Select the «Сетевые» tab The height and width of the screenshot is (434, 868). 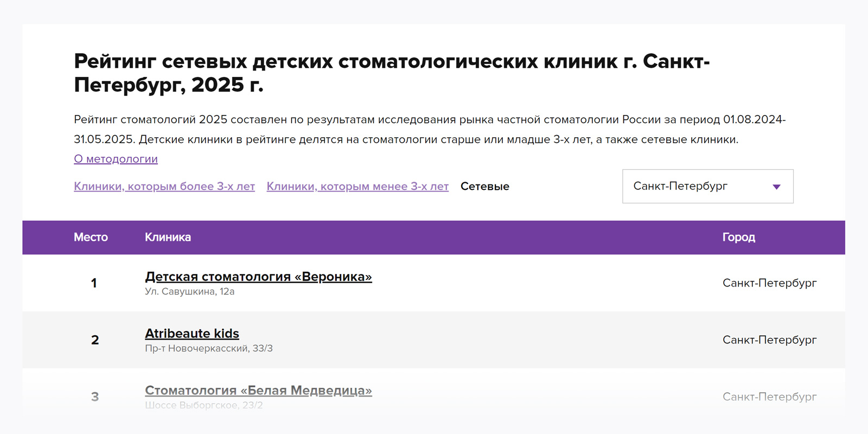484,186
